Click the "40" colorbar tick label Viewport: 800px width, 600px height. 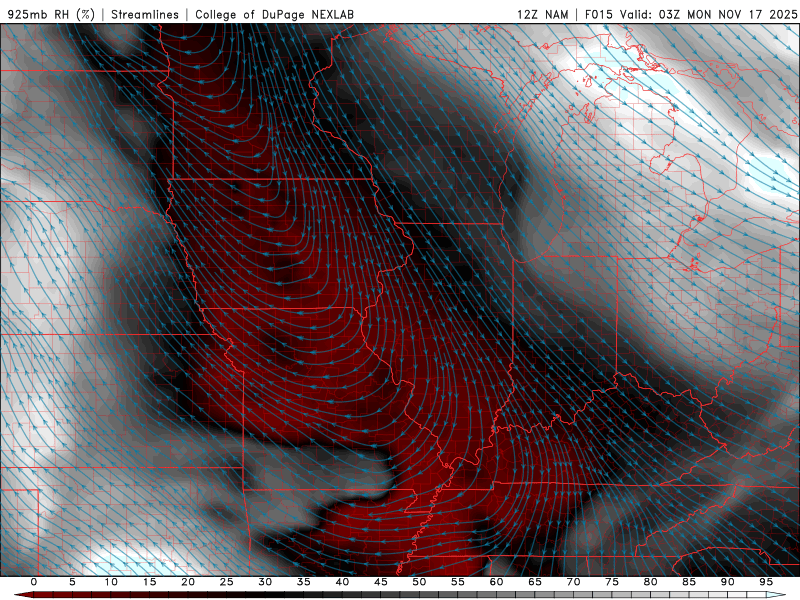pyautogui.click(x=342, y=582)
